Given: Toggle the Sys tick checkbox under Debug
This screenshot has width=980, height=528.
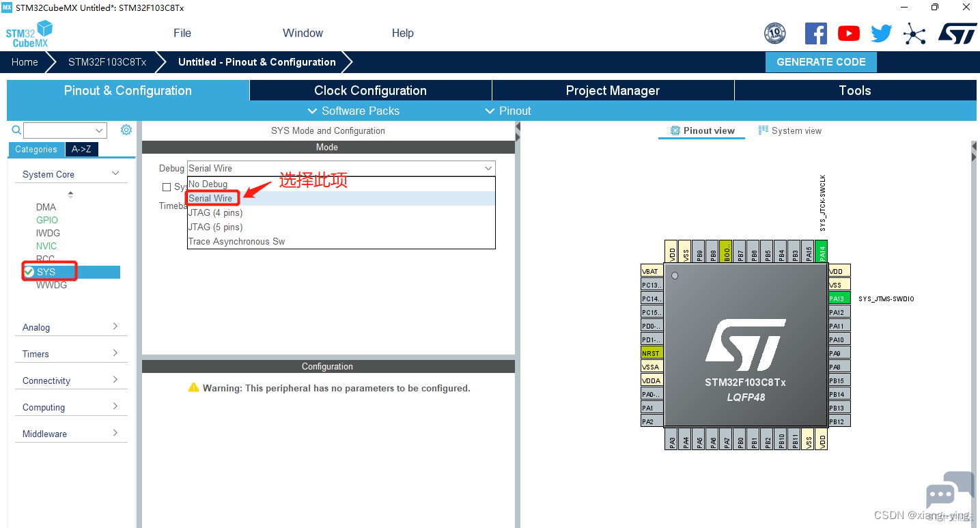Looking at the screenshot, I should (x=167, y=187).
